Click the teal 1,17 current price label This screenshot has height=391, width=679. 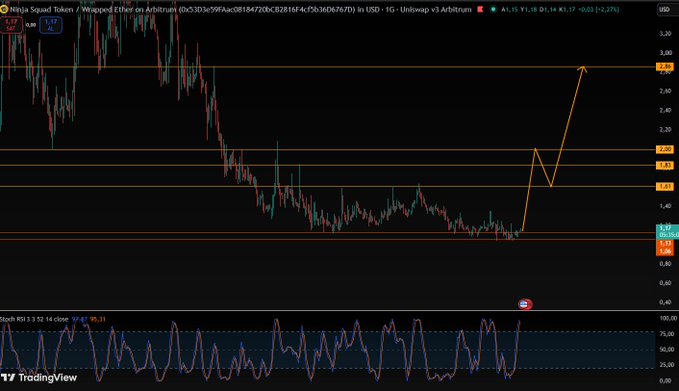coord(667,231)
